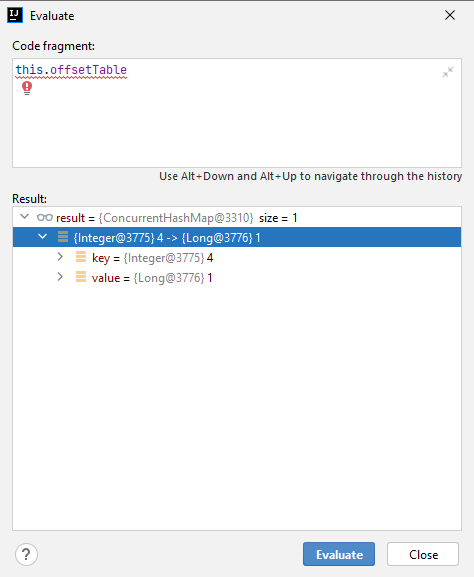474x577 pixels.
Task: Select the result ConcurrentHashMap@3310 row
Action: [x=237, y=217]
